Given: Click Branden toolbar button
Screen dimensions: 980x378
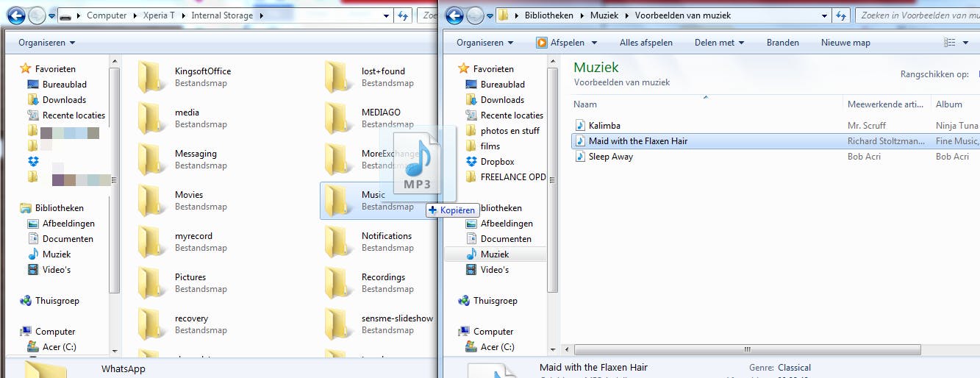Looking at the screenshot, I should (783, 43).
